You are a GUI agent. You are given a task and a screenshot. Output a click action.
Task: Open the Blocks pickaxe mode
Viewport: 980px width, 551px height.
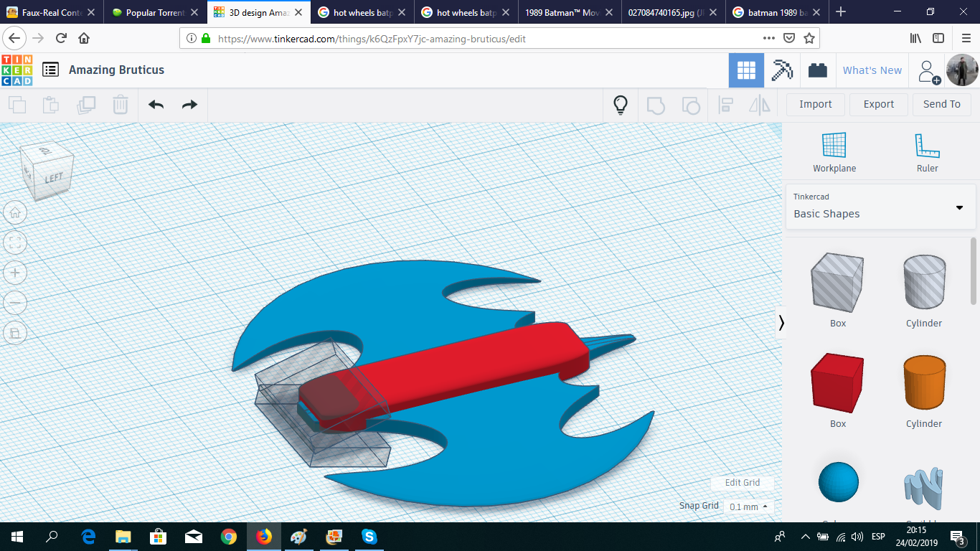[782, 70]
